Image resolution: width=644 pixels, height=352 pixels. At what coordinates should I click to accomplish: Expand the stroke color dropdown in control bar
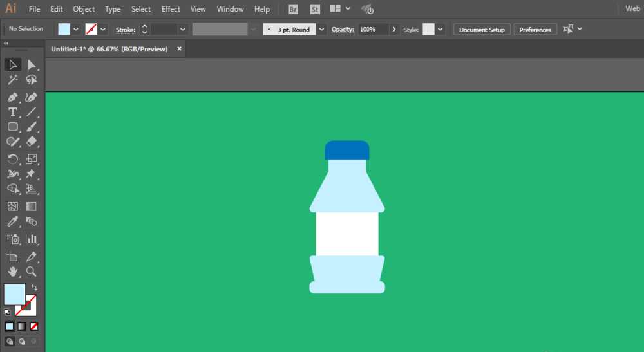point(103,30)
